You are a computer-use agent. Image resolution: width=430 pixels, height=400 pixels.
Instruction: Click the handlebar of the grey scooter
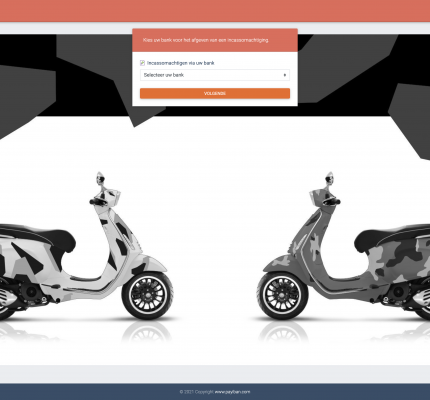(x=331, y=202)
